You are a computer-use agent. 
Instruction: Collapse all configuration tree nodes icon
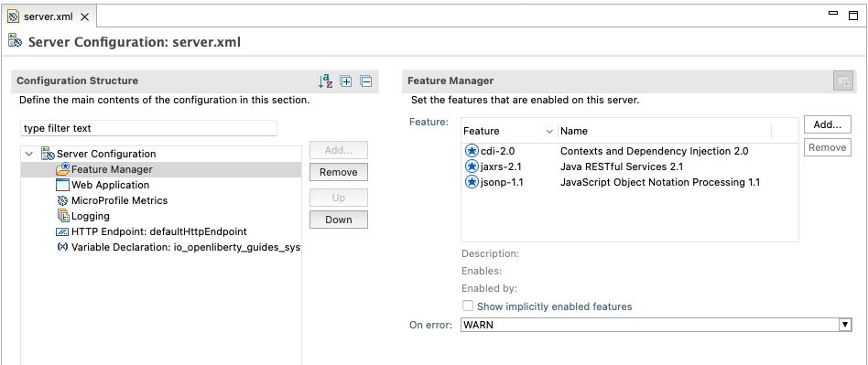pyautogui.click(x=366, y=81)
